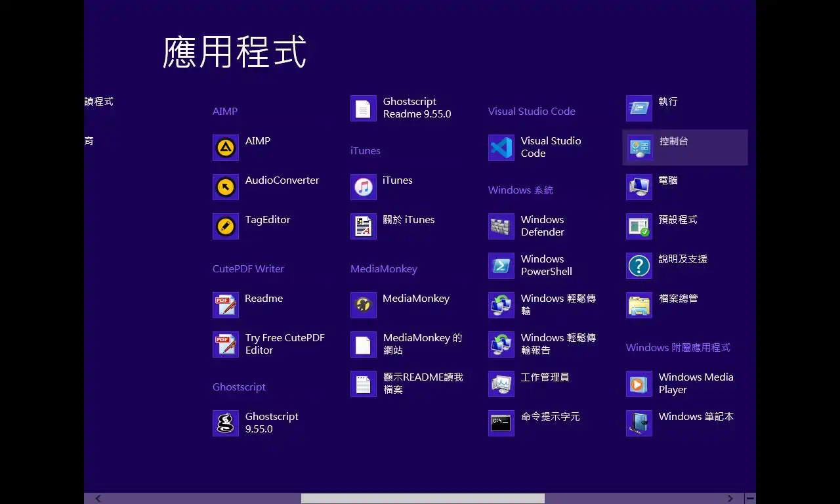The height and width of the screenshot is (504, 840).
Task: Open the 電腦 computer icon
Action: point(639,187)
